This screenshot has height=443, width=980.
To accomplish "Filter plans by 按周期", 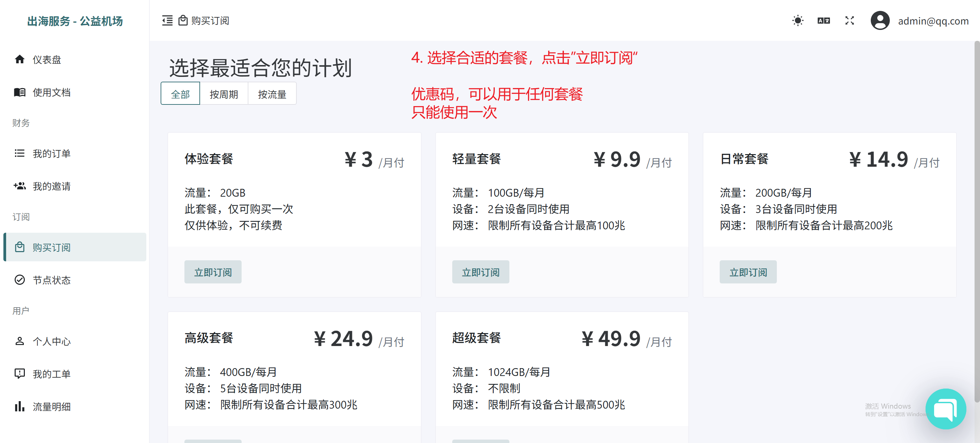I will [x=224, y=94].
